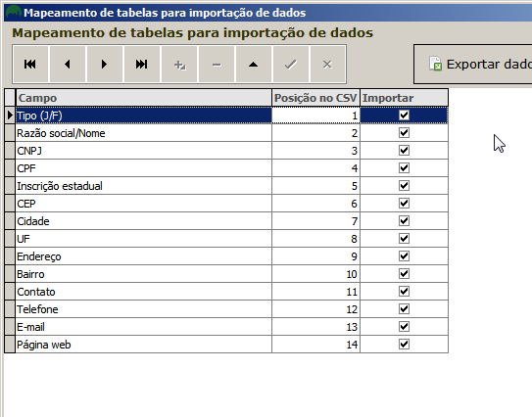Toggle Importar checkbox for CPF
Image resolution: width=532 pixels, height=417 pixels.
click(x=404, y=168)
